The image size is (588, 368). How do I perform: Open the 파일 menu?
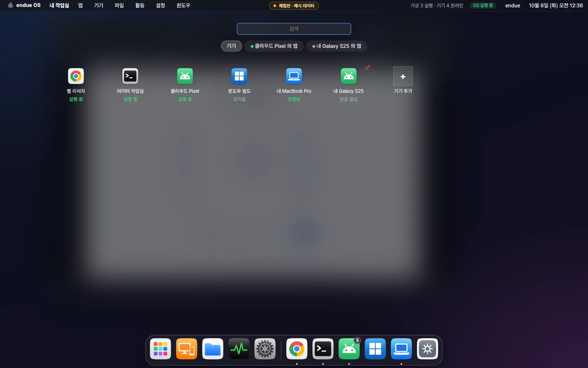119,5
